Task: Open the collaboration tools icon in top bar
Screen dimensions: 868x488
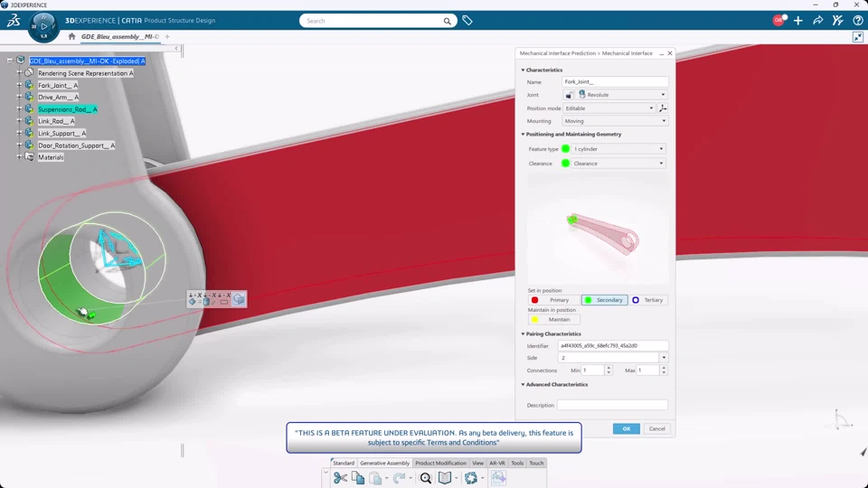Action: (837, 21)
